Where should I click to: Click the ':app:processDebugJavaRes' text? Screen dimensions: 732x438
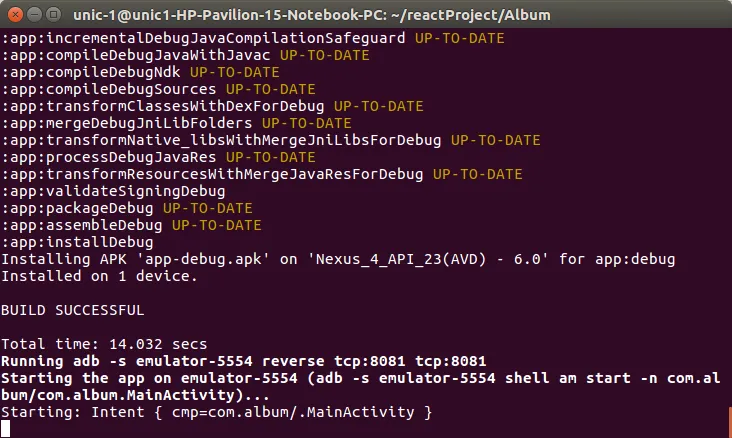[x=109, y=157]
